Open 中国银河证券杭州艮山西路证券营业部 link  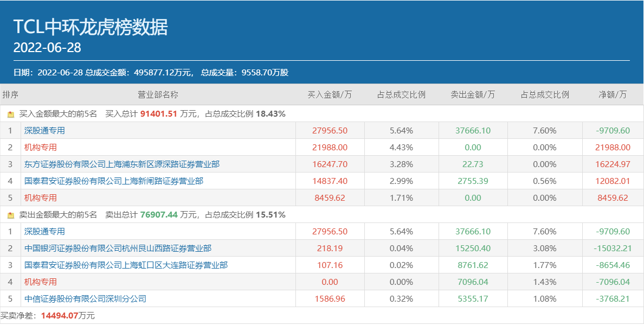(x=118, y=248)
